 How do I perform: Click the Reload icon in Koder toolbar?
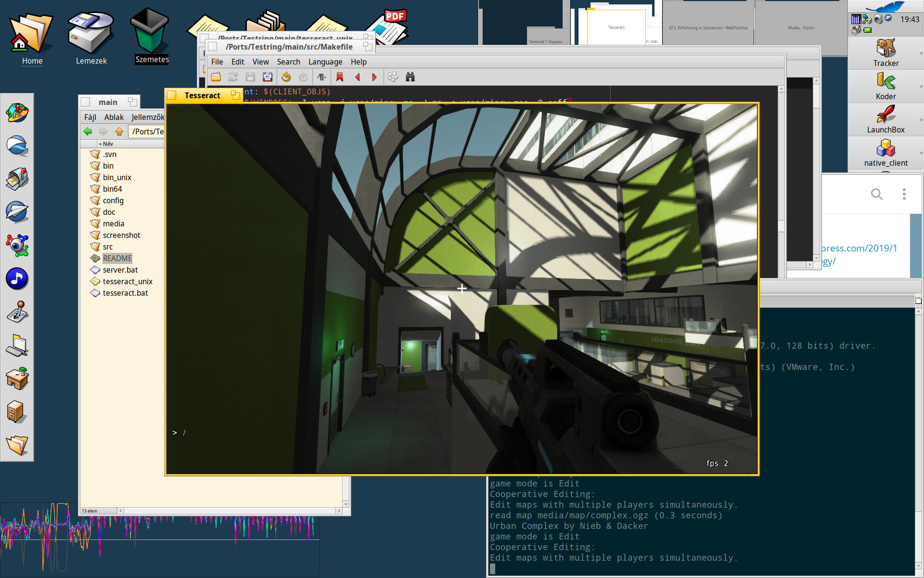click(233, 77)
